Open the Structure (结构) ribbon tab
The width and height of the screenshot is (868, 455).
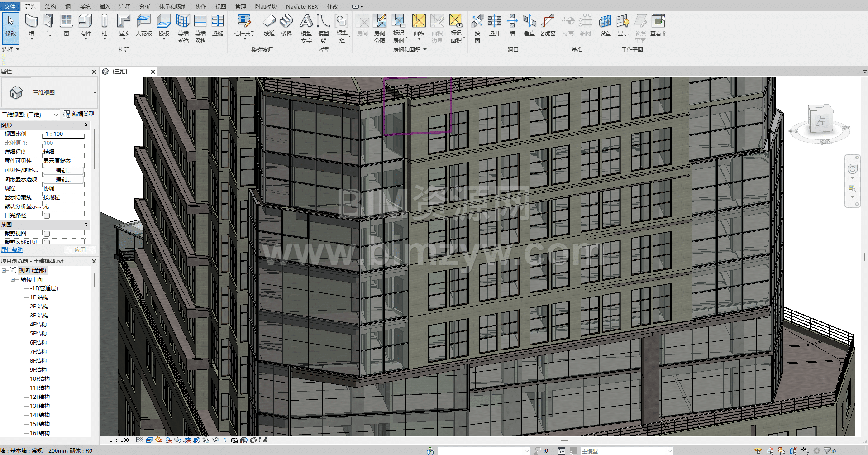point(51,6)
